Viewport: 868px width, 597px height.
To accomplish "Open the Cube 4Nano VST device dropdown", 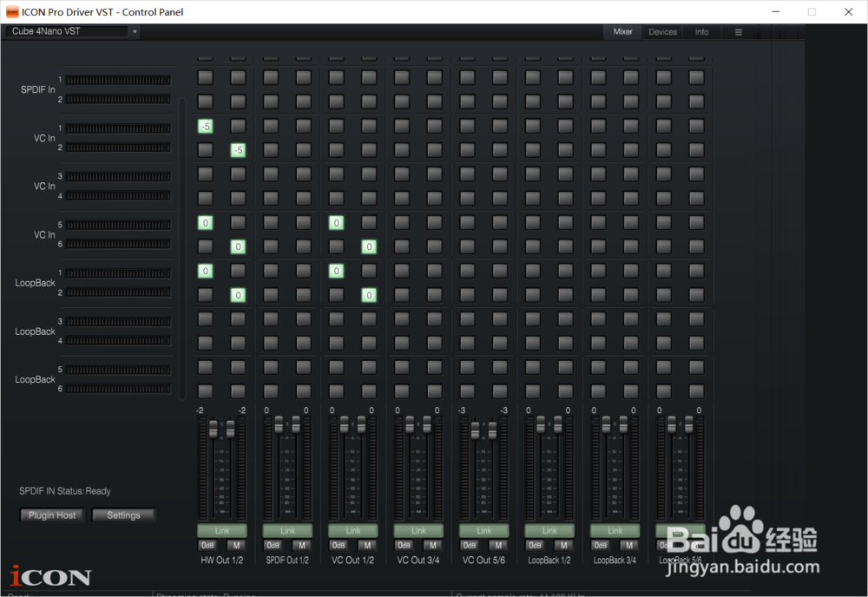I will [x=72, y=31].
